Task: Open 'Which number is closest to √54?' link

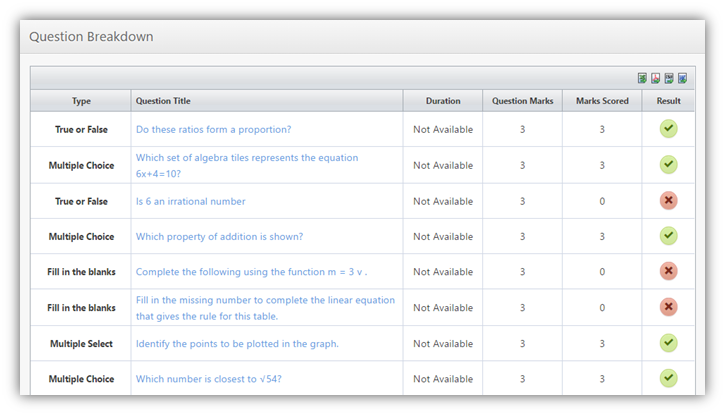Action: [x=210, y=379]
